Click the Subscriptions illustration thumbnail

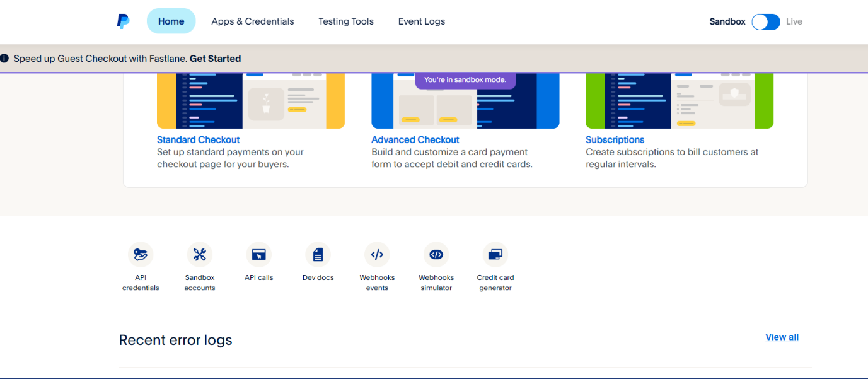(680, 101)
